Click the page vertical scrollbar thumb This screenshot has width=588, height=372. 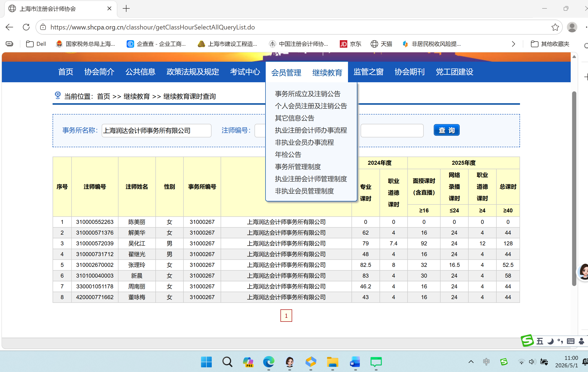pos(574,188)
